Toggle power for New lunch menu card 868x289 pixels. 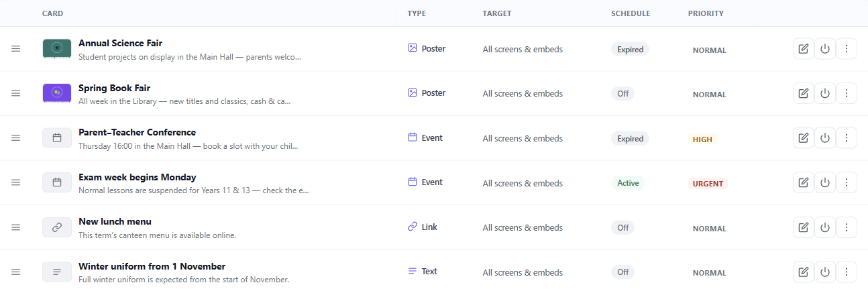point(825,227)
